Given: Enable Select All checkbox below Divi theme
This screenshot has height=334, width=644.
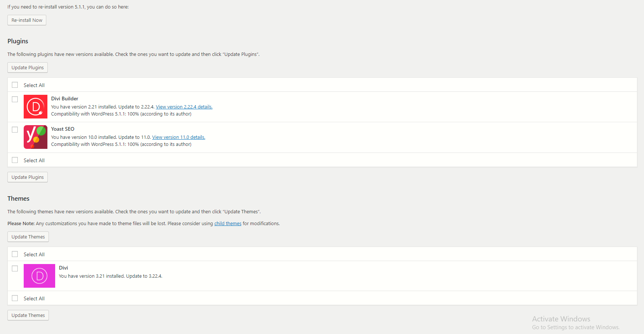Looking at the screenshot, I should (x=15, y=298).
